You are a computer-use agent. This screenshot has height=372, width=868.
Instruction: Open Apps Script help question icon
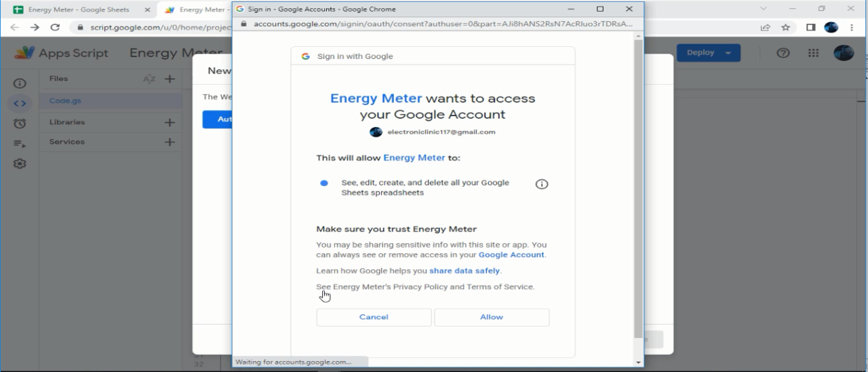pyautogui.click(x=783, y=53)
